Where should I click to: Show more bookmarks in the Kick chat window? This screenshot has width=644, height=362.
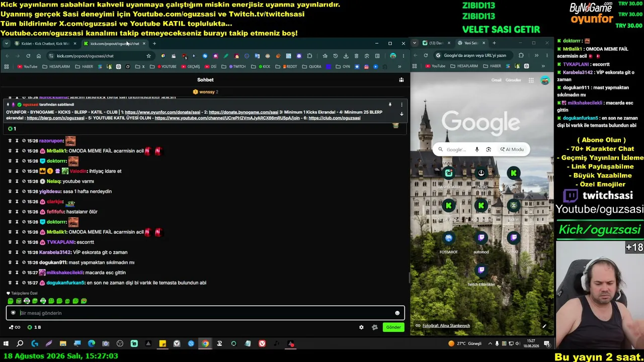tap(399, 66)
